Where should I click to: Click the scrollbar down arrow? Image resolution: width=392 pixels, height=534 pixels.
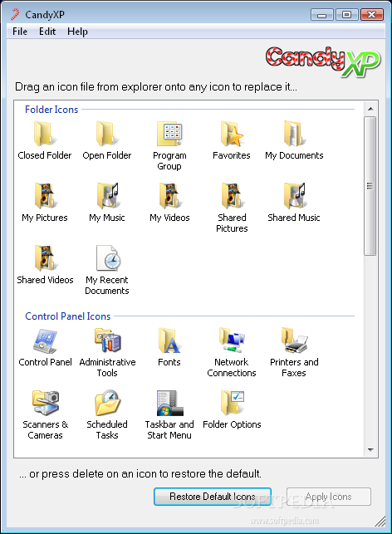tap(370, 450)
